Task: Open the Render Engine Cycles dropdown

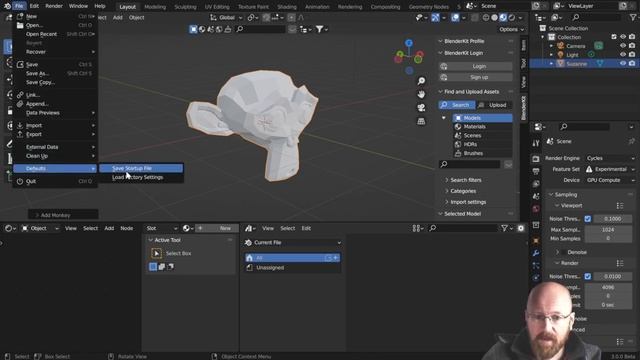Action: [610, 158]
